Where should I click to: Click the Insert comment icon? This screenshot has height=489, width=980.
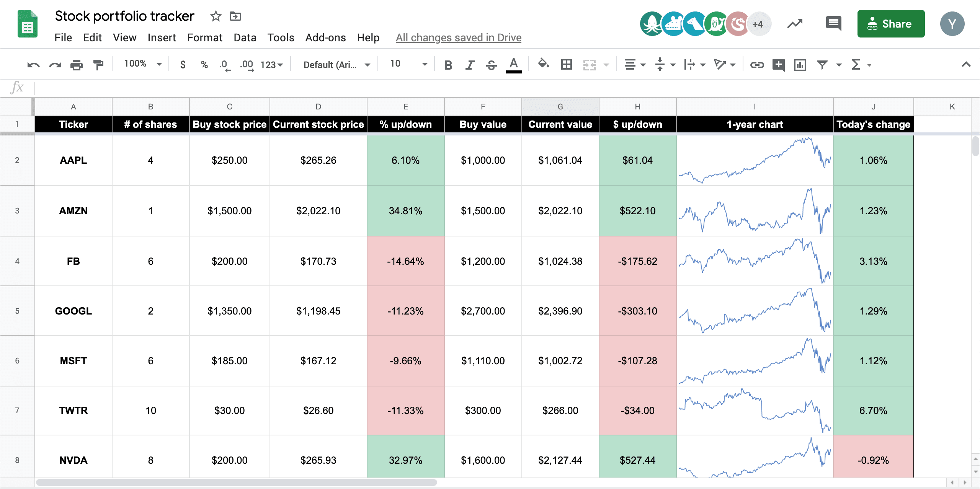click(778, 65)
